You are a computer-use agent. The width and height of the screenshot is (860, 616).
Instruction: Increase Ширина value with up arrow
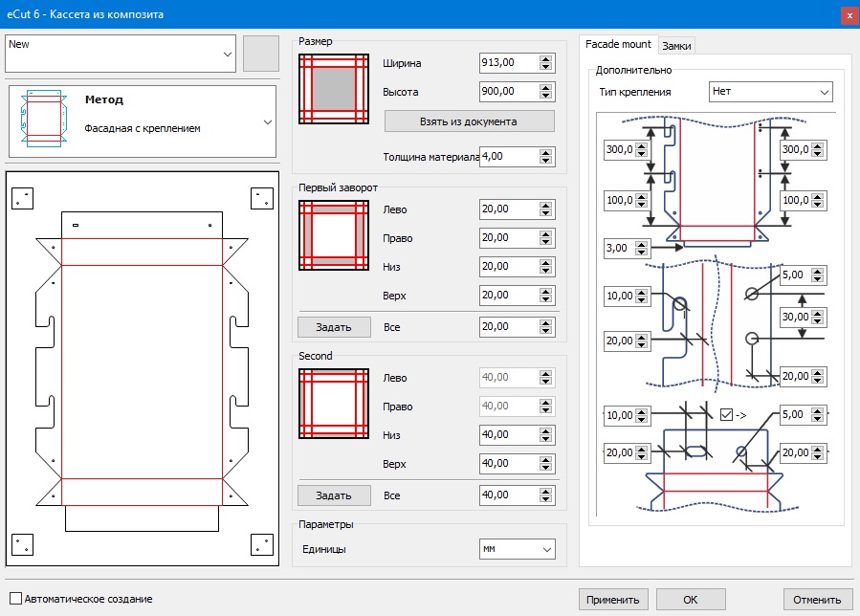point(546,58)
